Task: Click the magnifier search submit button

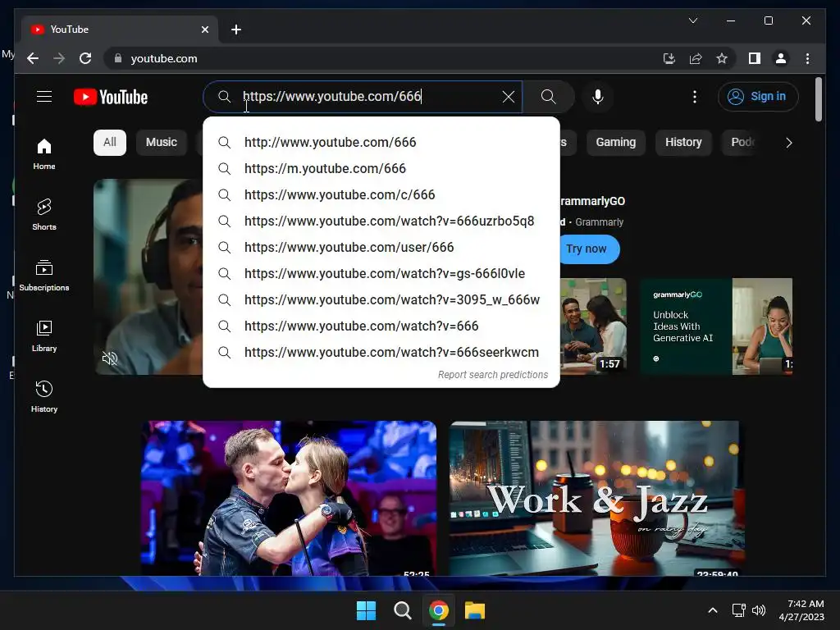Action: pos(548,97)
